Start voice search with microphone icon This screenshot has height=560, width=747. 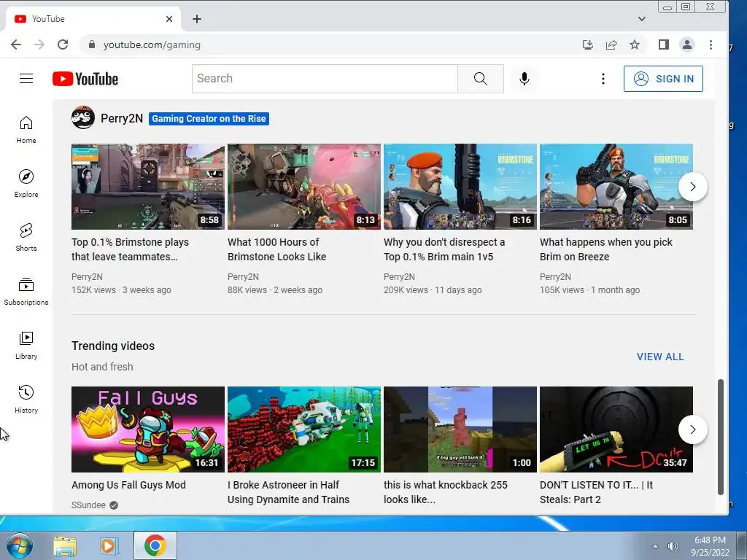[x=524, y=79]
